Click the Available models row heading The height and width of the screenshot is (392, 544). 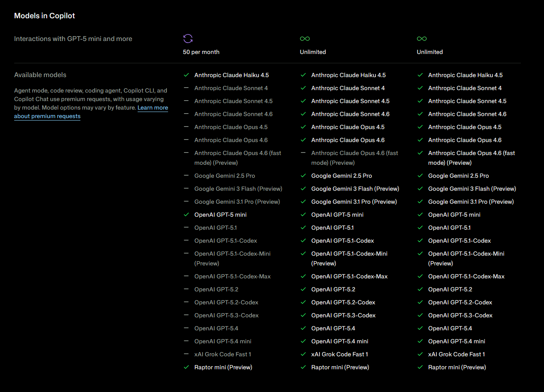[40, 75]
